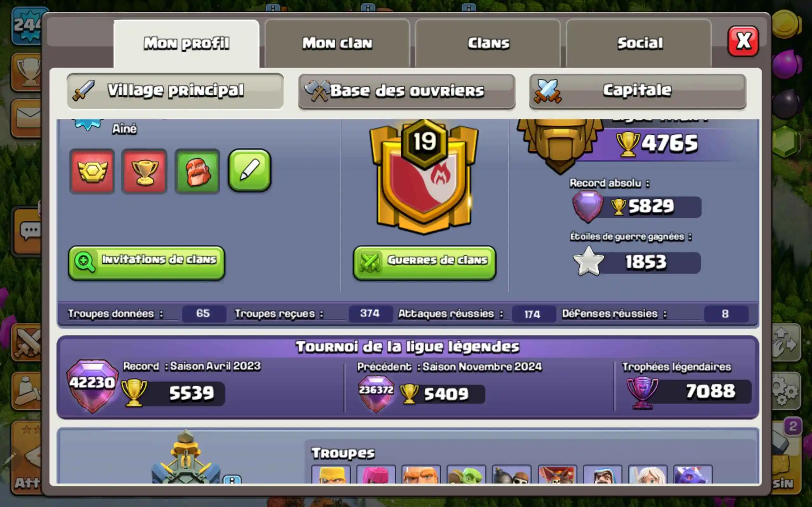The height and width of the screenshot is (507, 812).
Task: Click the green pencil edit button
Action: pyautogui.click(x=250, y=171)
